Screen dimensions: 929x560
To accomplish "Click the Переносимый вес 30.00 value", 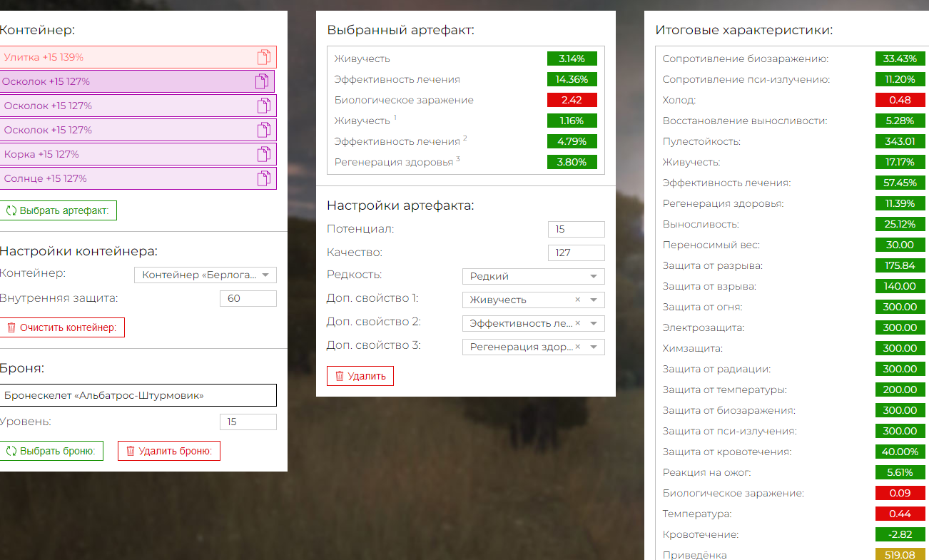I will (900, 245).
